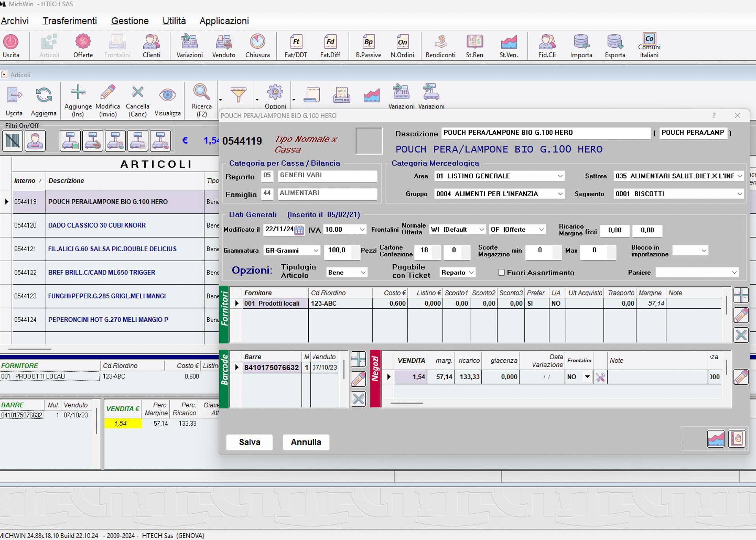The image size is (756, 540).
Task: Click the filter funnel icon
Action: (x=238, y=95)
